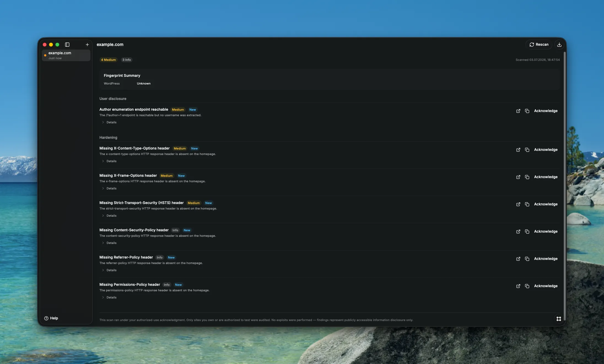
Task: Add a new scan with the plus icon
Action: 87,45
